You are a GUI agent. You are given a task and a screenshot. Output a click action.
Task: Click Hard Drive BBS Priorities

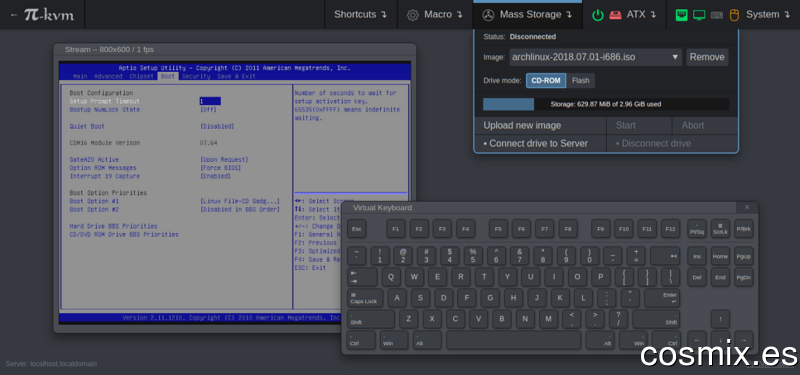point(113,226)
